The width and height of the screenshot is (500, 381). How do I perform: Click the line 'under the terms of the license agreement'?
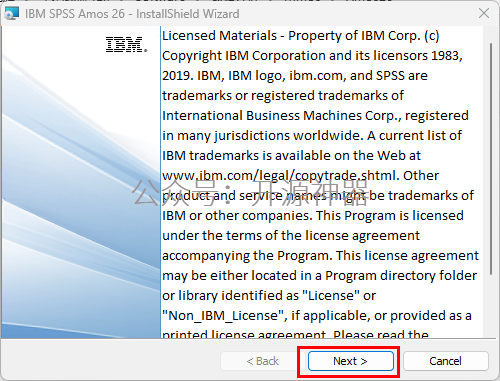coord(291,236)
